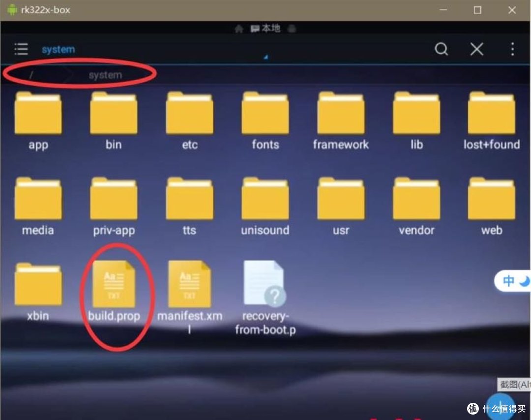Minimize the rk322x-box window

click(443, 10)
